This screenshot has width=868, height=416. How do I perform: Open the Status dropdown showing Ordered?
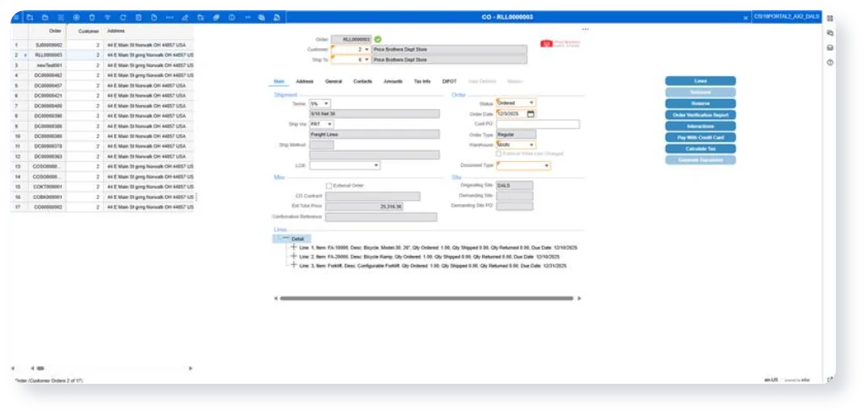coord(531,103)
